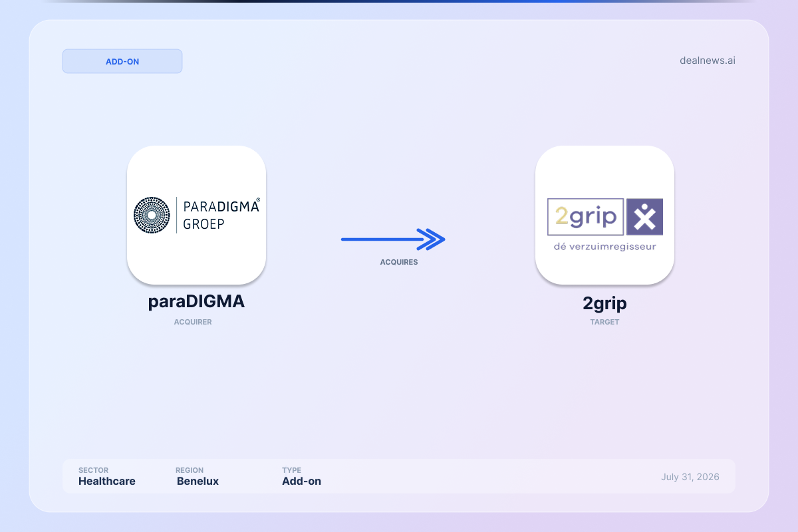Click the 2grip target name

pyautogui.click(x=604, y=303)
